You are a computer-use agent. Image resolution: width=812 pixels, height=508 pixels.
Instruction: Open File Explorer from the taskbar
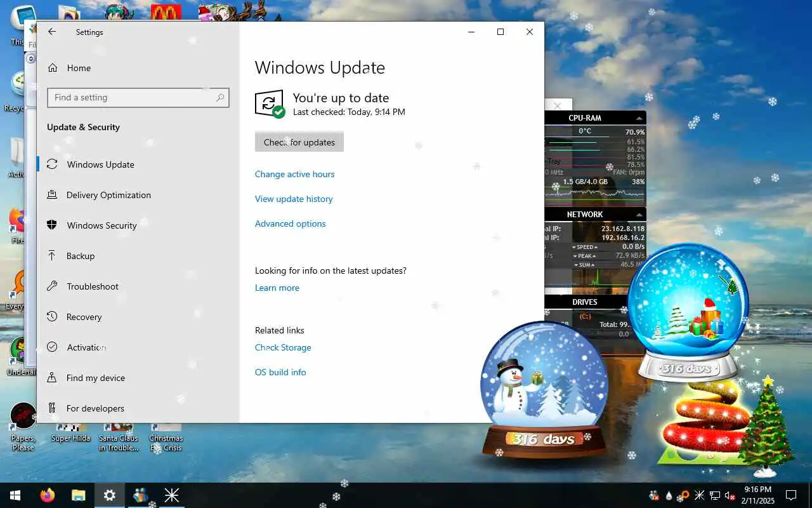[x=78, y=495]
